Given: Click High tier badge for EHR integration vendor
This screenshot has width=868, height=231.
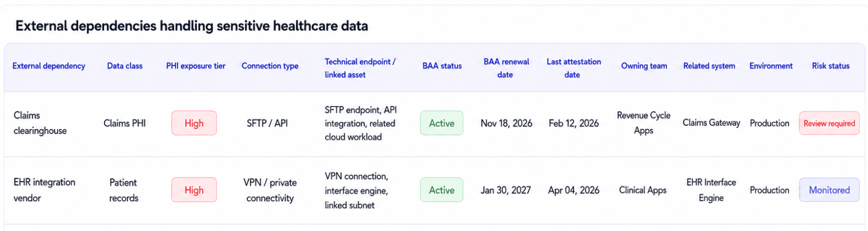Looking at the screenshot, I should [x=194, y=190].
